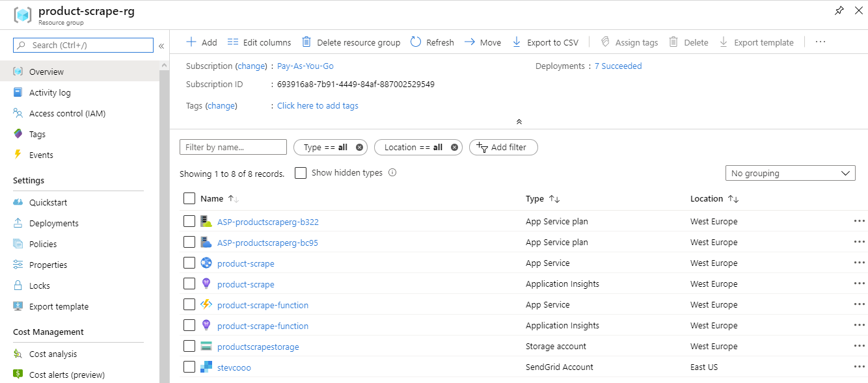Click change next to Tags
Screen dimensions: 868x383
[221, 105]
